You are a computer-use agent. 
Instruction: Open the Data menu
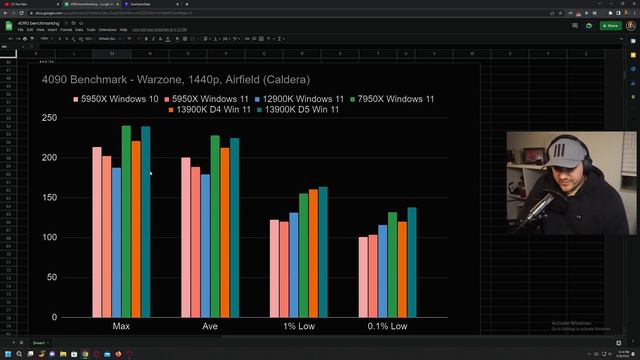tap(79, 30)
